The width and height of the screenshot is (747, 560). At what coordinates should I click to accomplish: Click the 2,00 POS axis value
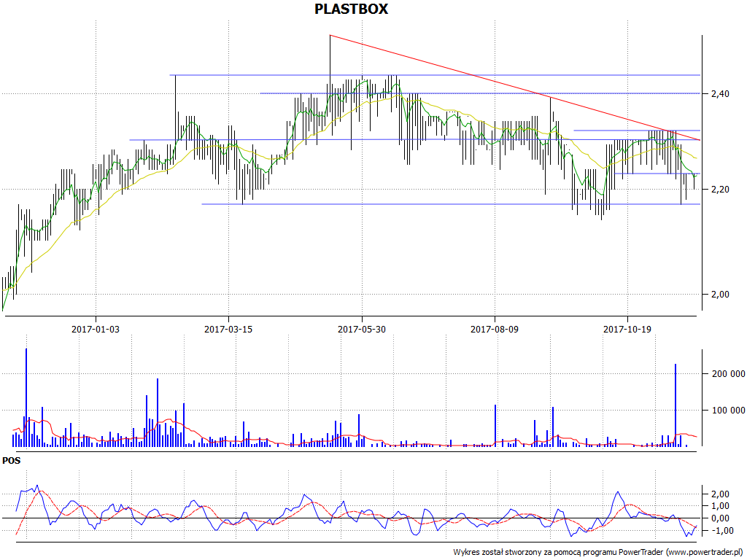point(720,494)
